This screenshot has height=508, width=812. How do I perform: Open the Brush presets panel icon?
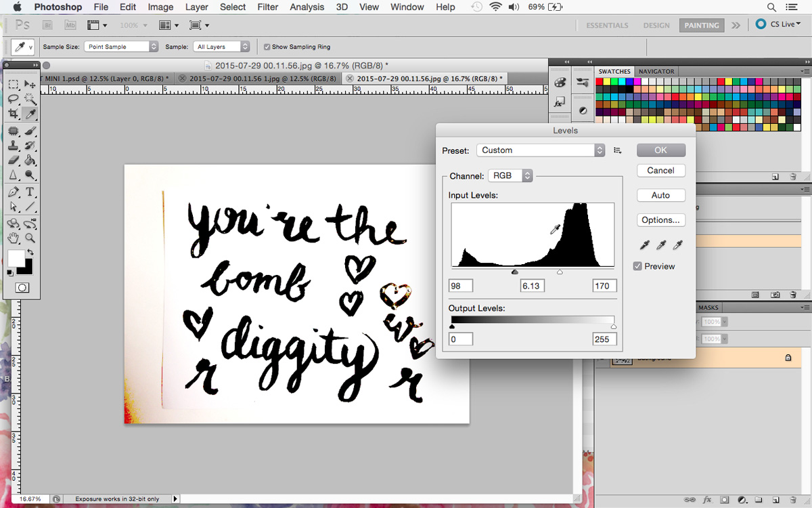[x=583, y=83]
